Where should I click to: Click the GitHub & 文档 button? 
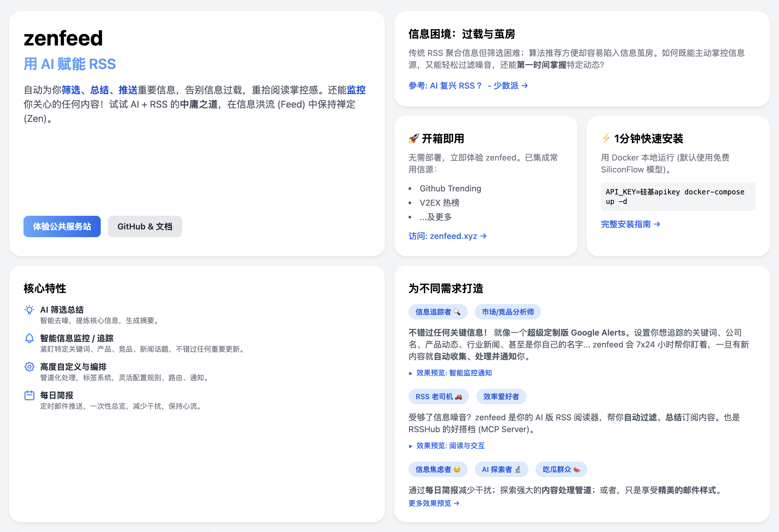click(145, 226)
